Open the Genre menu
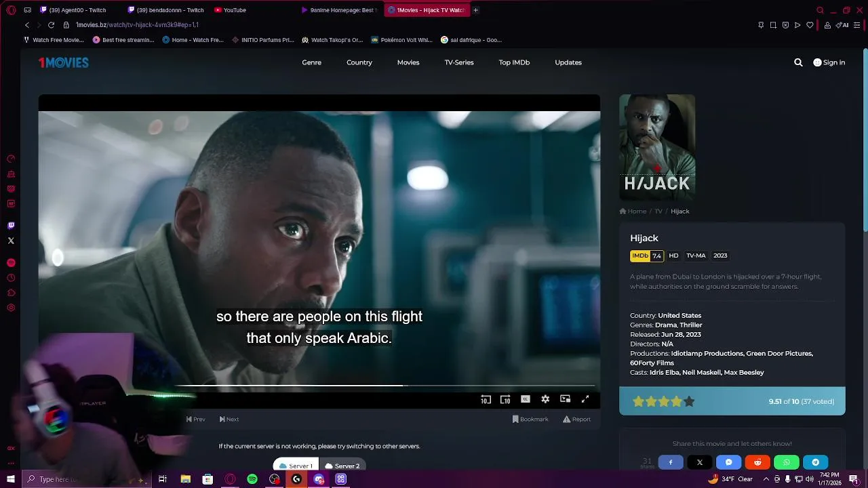 tap(312, 62)
